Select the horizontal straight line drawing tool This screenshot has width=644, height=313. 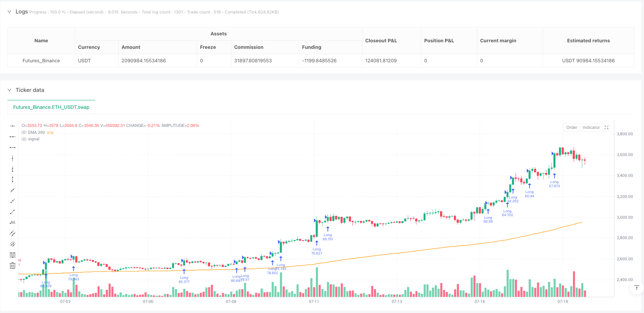13,126
